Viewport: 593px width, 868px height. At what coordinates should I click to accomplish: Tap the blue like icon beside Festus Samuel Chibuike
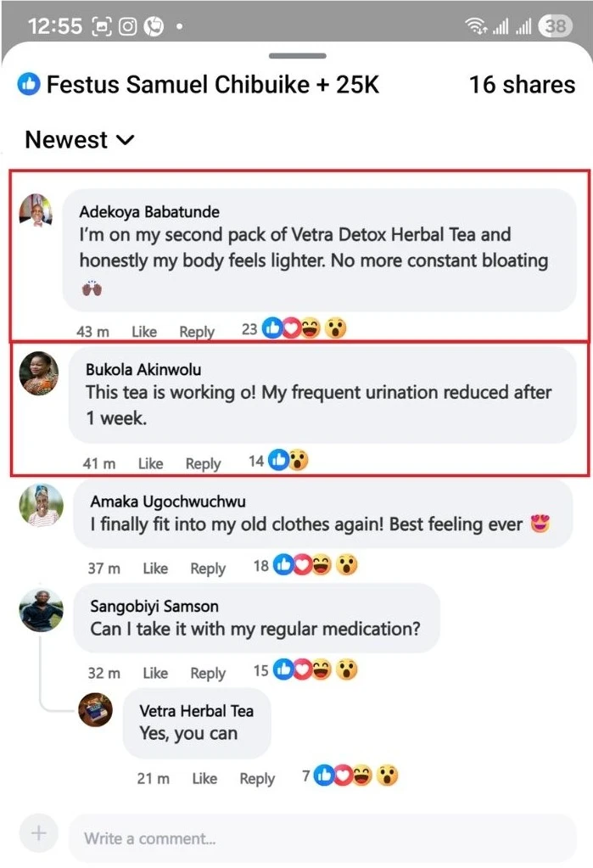click(x=29, y=85)
